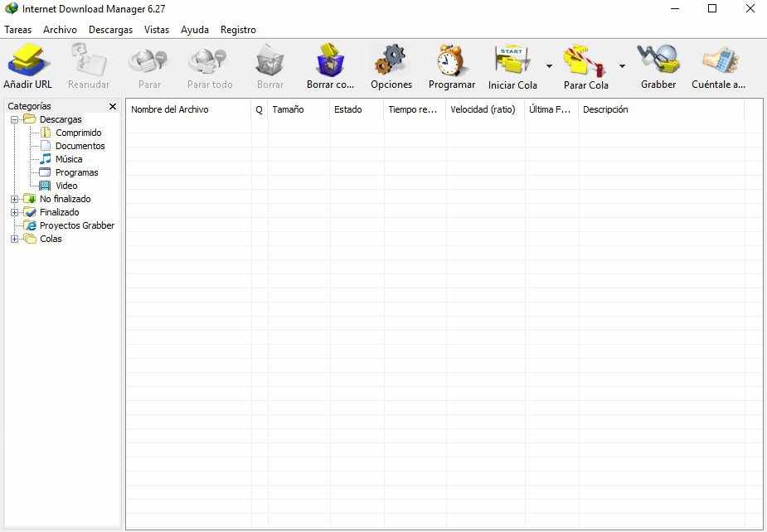
Task: Collapse the Descargas tree branch
Action: (x=14, y=118)
